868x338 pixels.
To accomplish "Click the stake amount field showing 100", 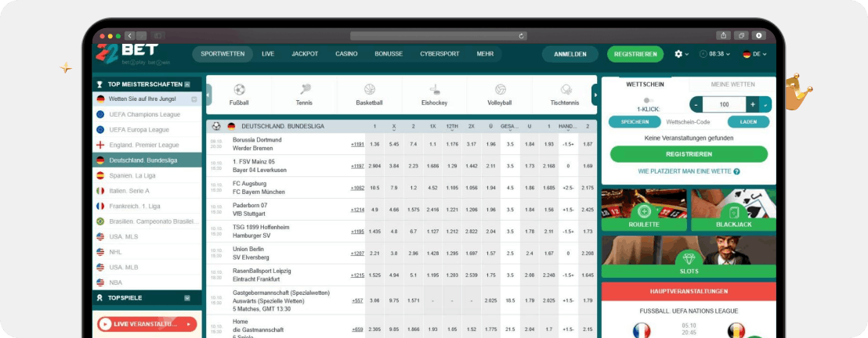I will tap(725, 105).
